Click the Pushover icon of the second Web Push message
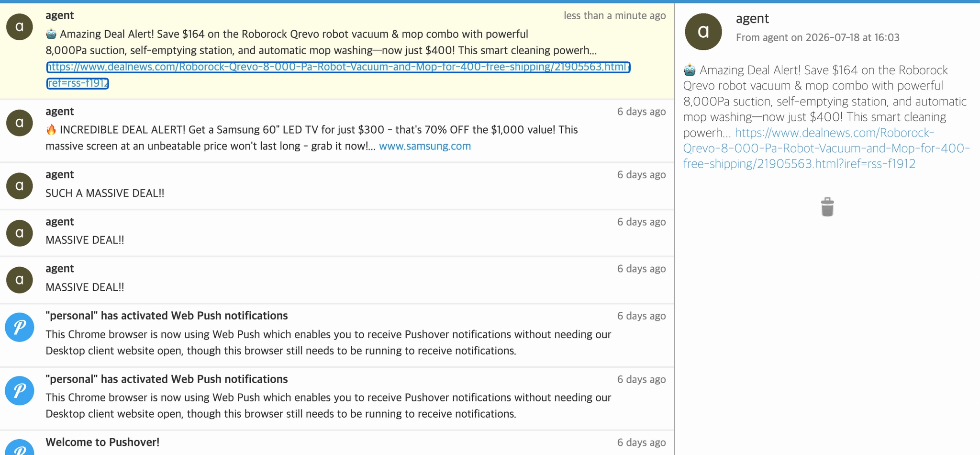This screenshot has width=980, height=455. click(20, 390)
